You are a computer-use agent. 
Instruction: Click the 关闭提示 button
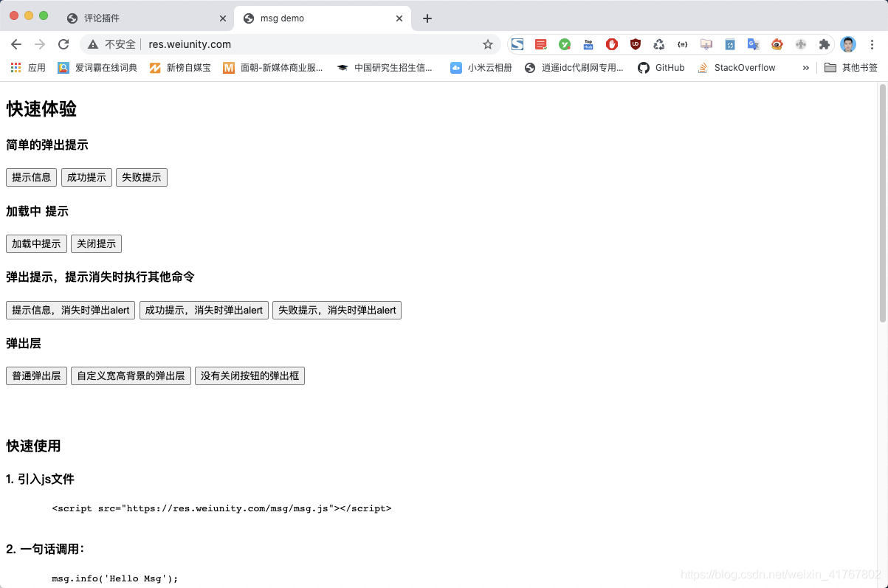[x=96, y=243]
